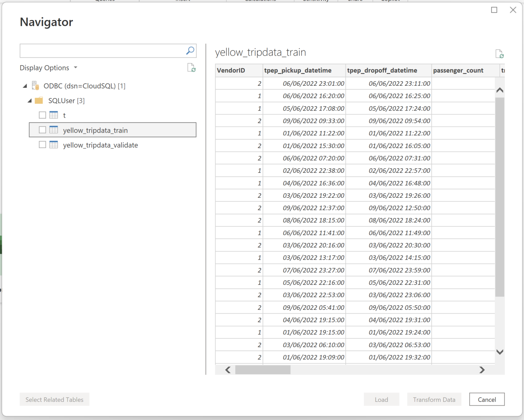Collapse the ODBC (dsn=CloudSQL) node
This screenshot has height=420, width=524.
25,86
